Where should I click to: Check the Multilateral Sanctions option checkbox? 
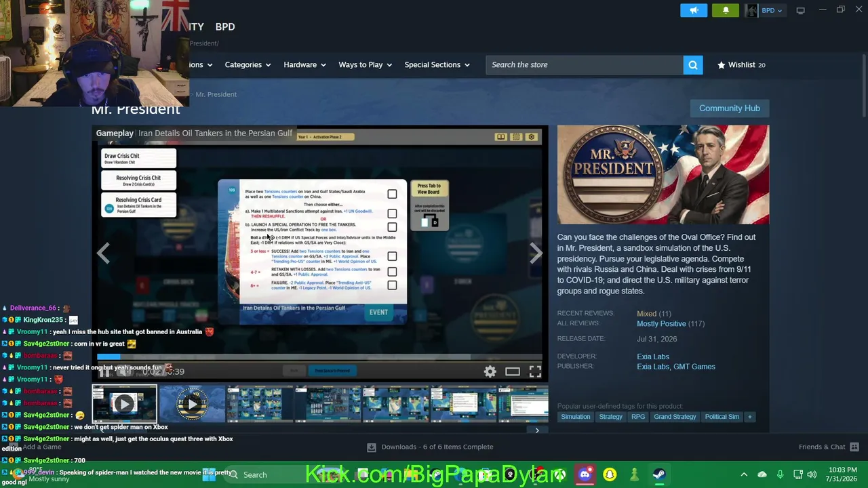392,213
